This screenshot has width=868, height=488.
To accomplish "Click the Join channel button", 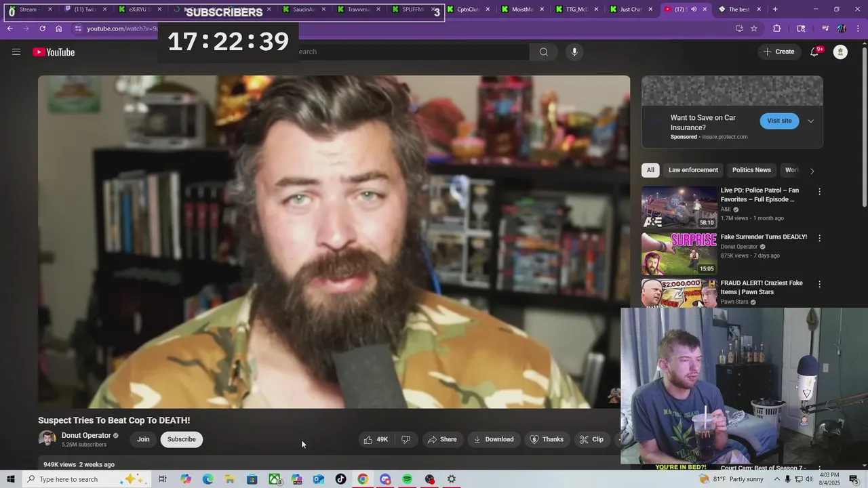I will (143, 439).
